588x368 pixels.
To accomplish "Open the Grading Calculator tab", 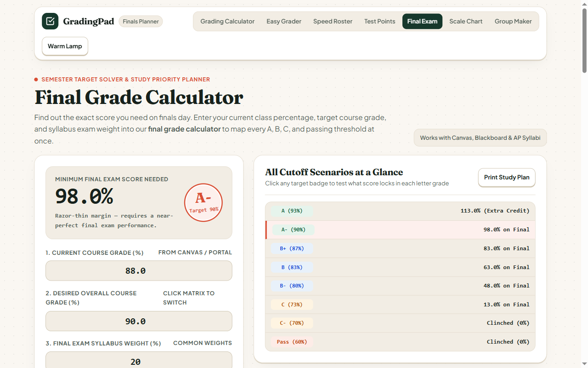I will [x=227, y=21].
